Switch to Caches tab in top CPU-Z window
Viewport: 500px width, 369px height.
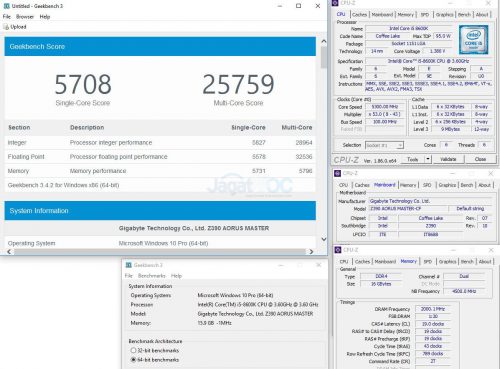(359, 15)
